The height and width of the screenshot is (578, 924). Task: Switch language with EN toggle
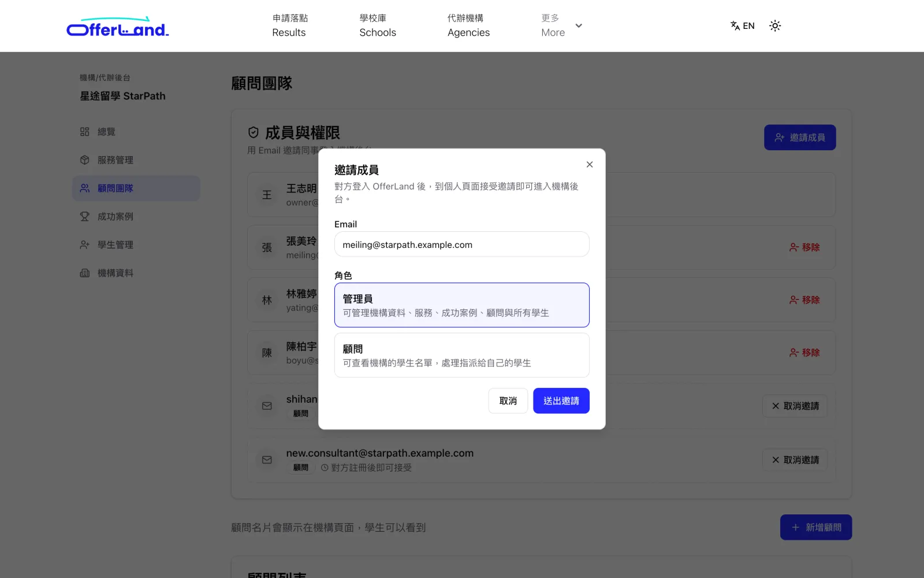[x=742, y=25]
